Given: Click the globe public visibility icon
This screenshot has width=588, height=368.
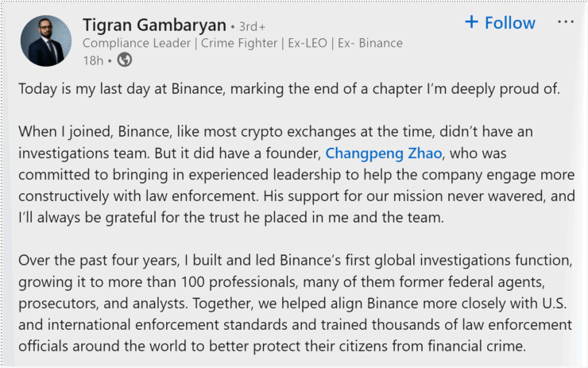Looking at the screenshot, I should point(125,60).
